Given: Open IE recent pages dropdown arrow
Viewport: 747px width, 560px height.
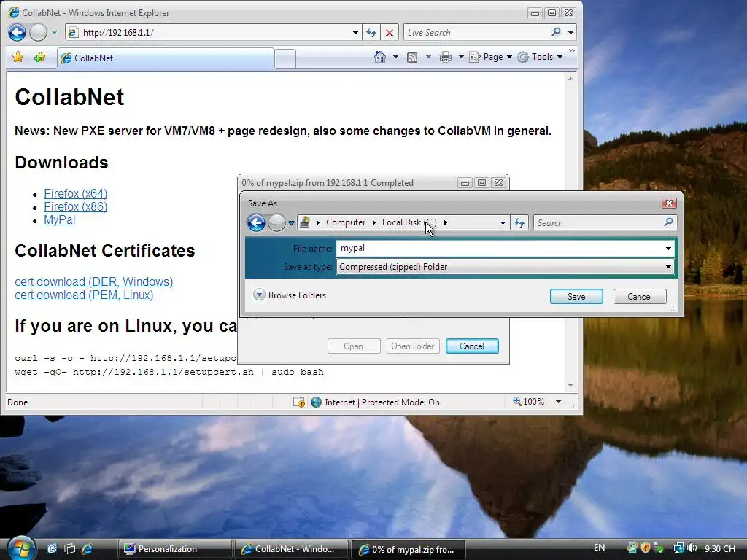Looking at the screenshot, I should coord(54,33).
